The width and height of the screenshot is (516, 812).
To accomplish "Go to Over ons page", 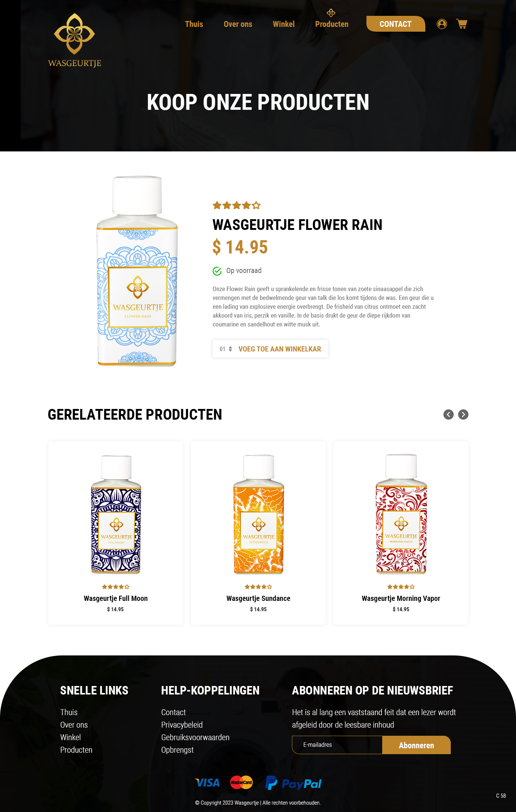I will 238,24.
